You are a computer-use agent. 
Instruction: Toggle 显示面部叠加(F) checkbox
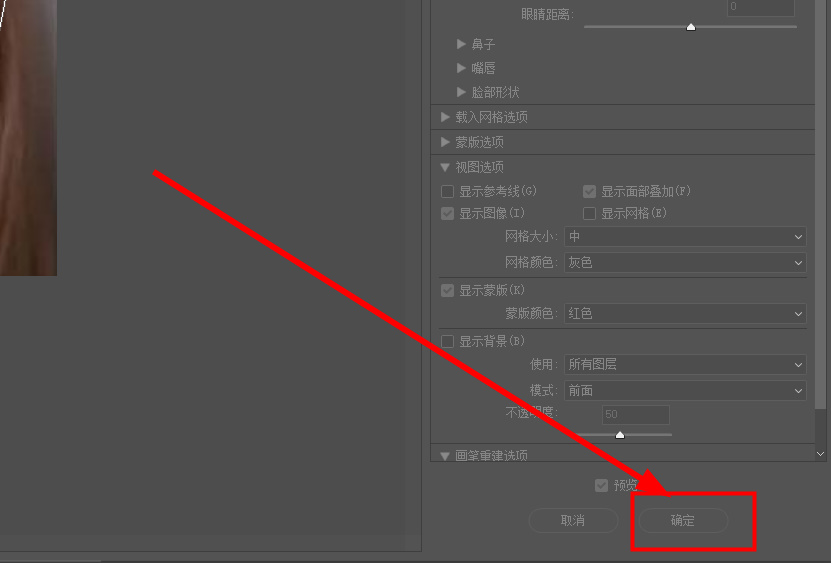click(x=589, y=191)
